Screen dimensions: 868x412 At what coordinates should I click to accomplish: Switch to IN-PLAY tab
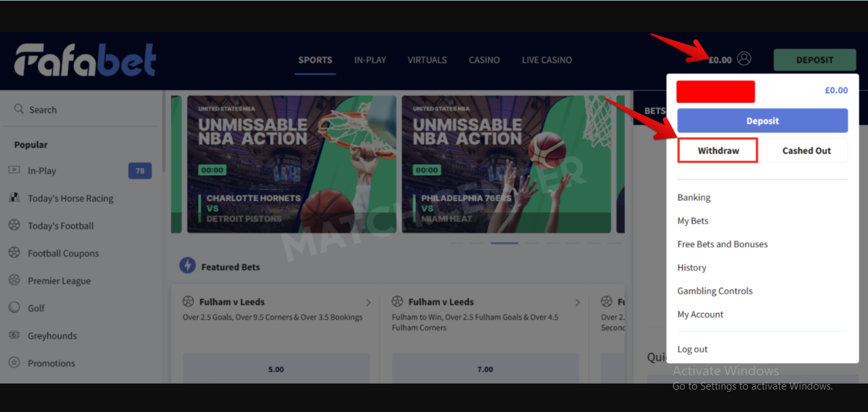(x=370, y=60)
